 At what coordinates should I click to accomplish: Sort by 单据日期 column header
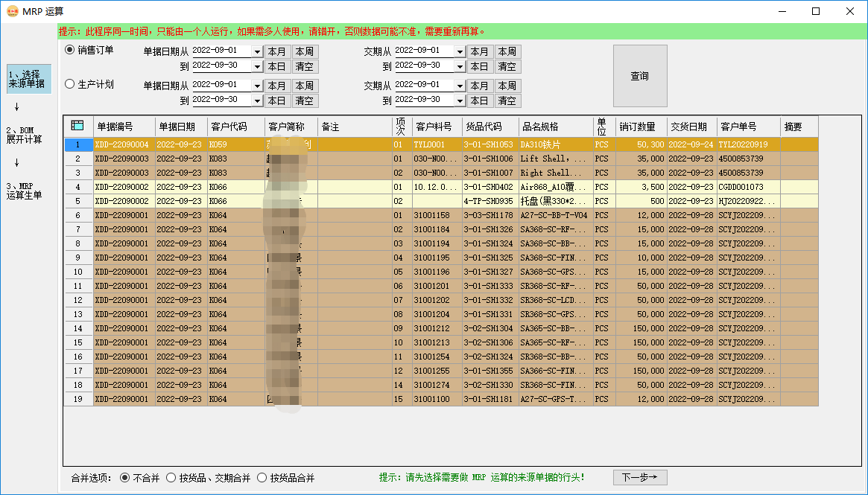[x=181, y=127]
